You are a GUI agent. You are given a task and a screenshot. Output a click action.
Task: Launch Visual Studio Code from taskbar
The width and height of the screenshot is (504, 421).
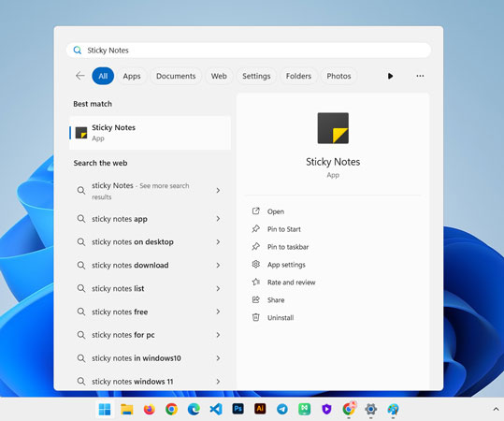pos(216,410)
